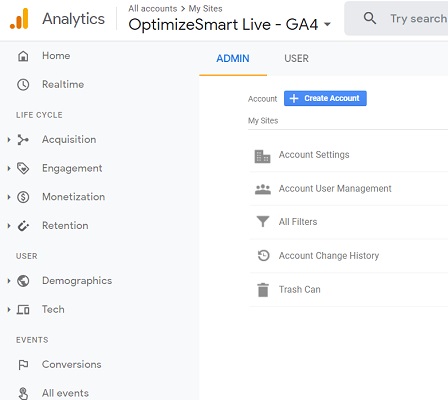This screenshot has width=448, height=400.
Task: Click the My Sites breadcrumb
Action: click(x=205, y=9)
